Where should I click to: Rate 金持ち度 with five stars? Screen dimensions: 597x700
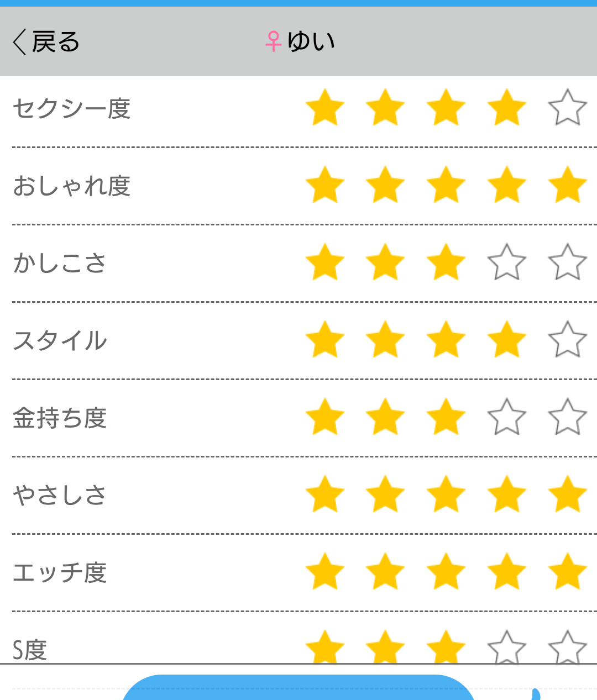point(567,417)
